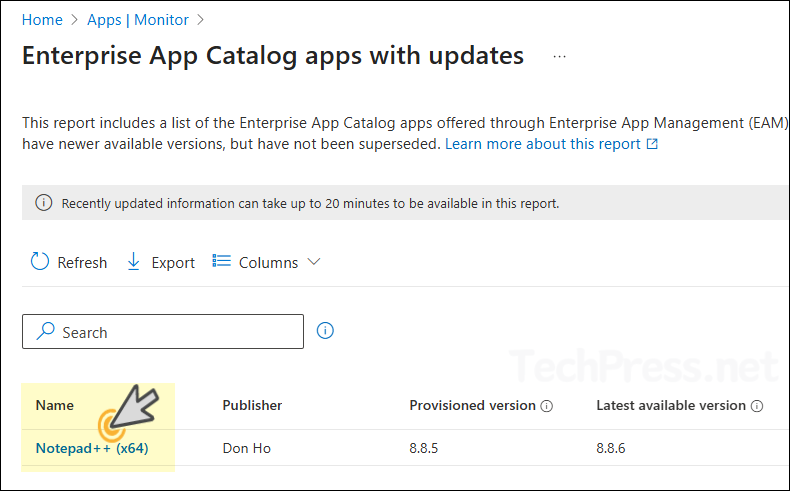Click the Latest available version info icon
Image resolution: width=790 pixels, height=491 pixels.
point(757,406)
